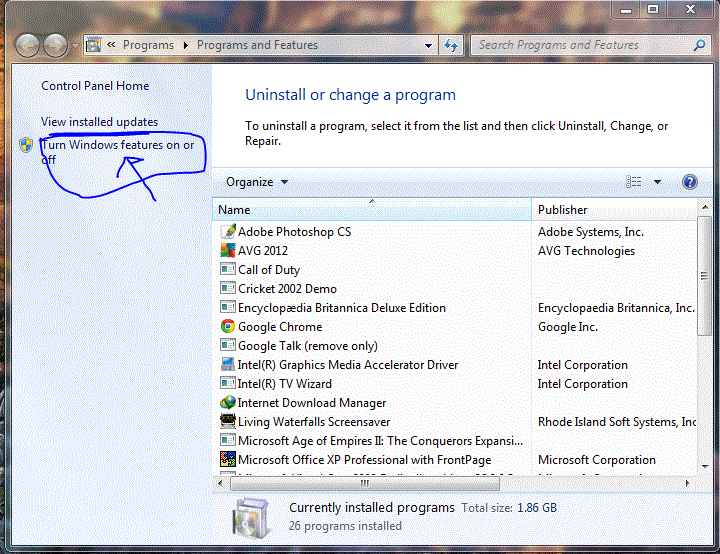This screenshot has width=720, height=554.
Task: Expand the view options dropdown arrow
Action: click(657, 182)
